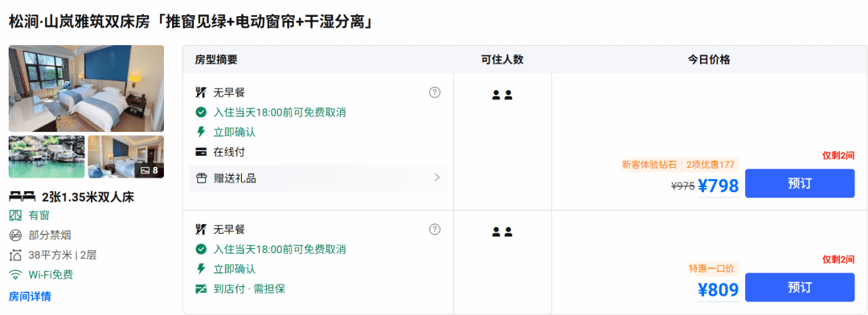Click help icon beside first 无早餐 row
Image resolution: width=868 pixels, height=315 pixels.
(x=435, y=92)
